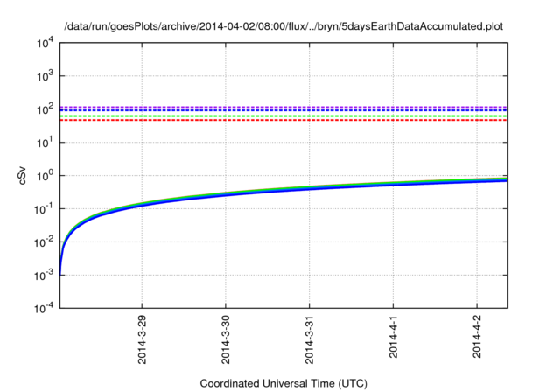Click the Coordinated Universal Time axis title
This screenshot has width=560, height=392.
pyautogui.click(x=283, y=383)
